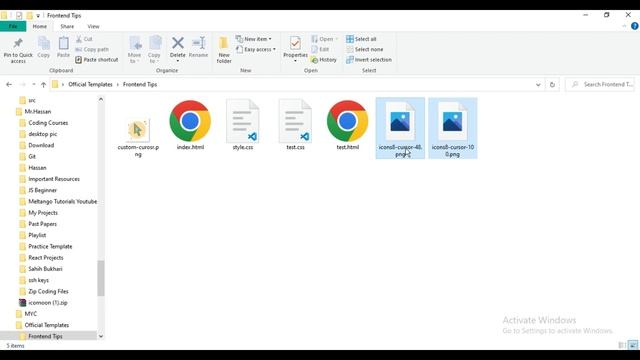640x360 pixels.
Task: Open ssh keys folder
Action: pos(34,280)
